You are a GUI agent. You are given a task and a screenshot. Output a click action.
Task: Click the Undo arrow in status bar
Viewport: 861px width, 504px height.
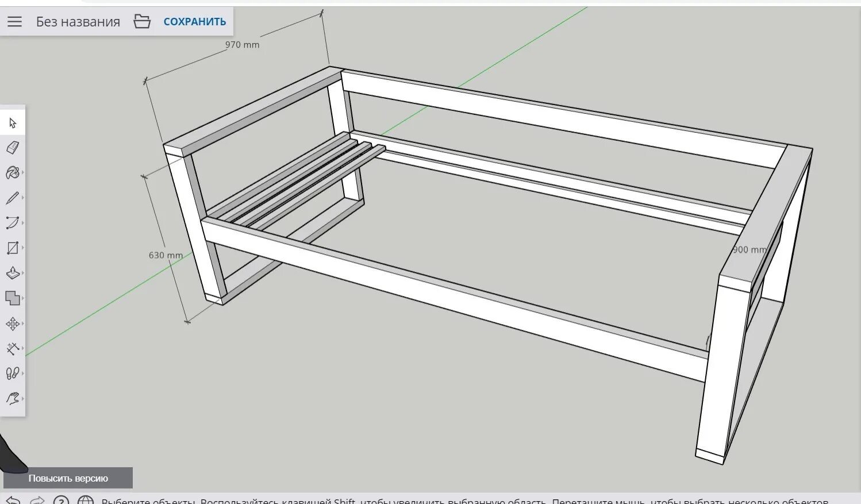click(x=13, y=500)
